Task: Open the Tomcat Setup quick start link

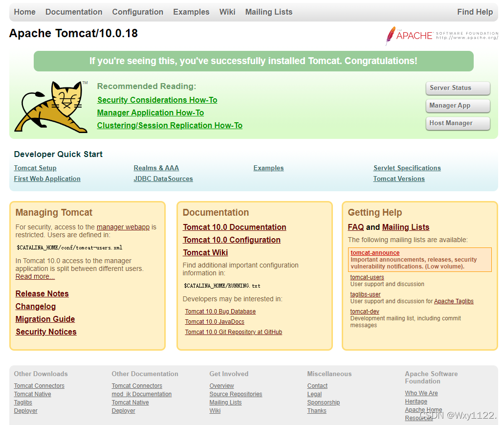Action: (x=35, y=168)
